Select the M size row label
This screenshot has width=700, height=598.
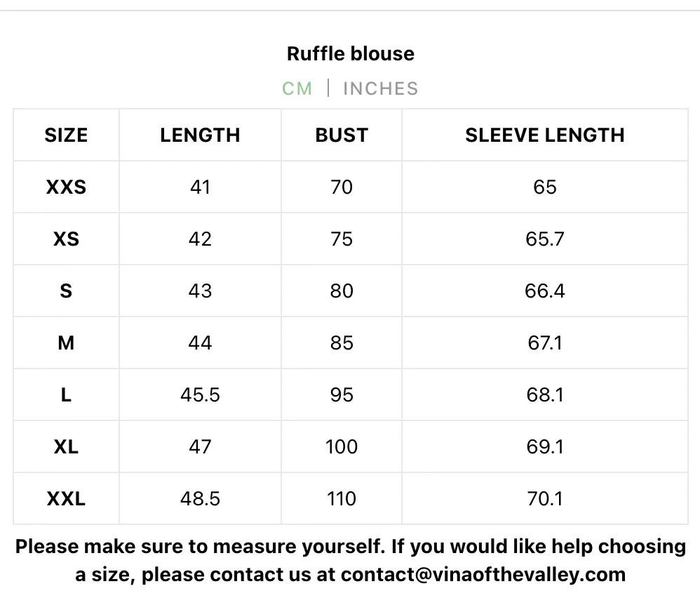pos(66,343)
